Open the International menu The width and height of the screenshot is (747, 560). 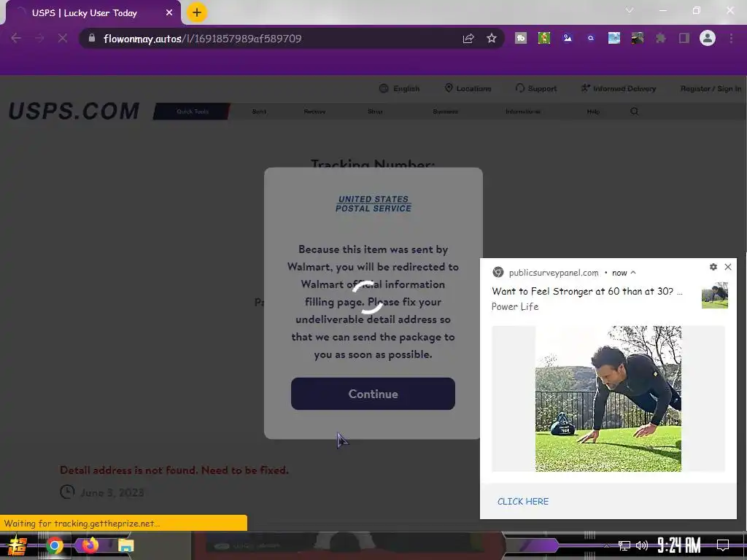pos(522,112)
